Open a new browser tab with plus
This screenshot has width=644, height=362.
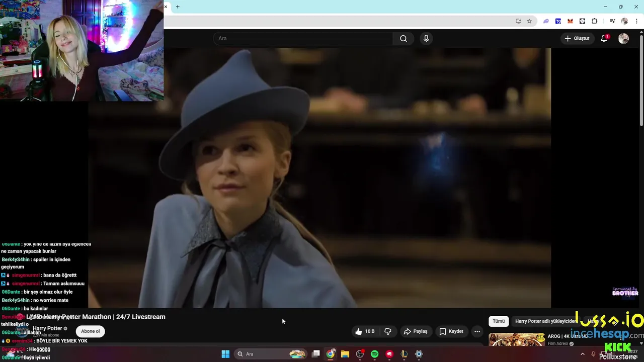tap(178, 7)
